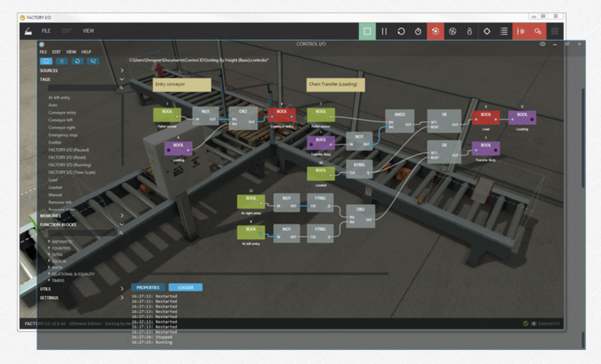Screen dimensions: 601x364
Task: Select the red 'Conveyor entry' BOOL block
Action: click(282, 115)
